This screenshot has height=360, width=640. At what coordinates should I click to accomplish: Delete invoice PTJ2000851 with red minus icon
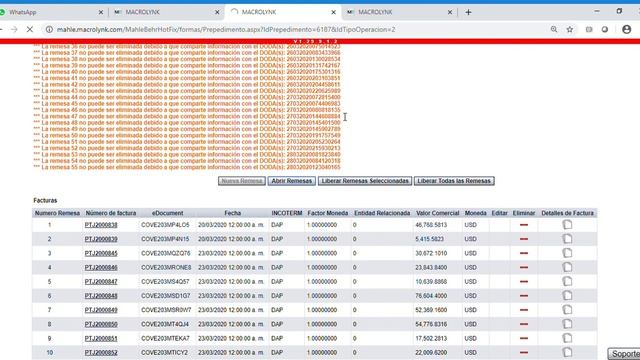(x=524, y=338)
